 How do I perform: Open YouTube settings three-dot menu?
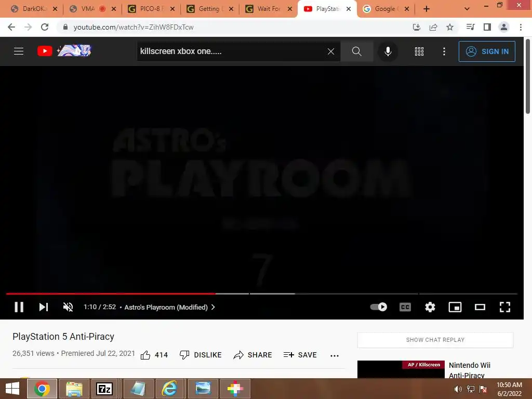click(x=444, y=51)
